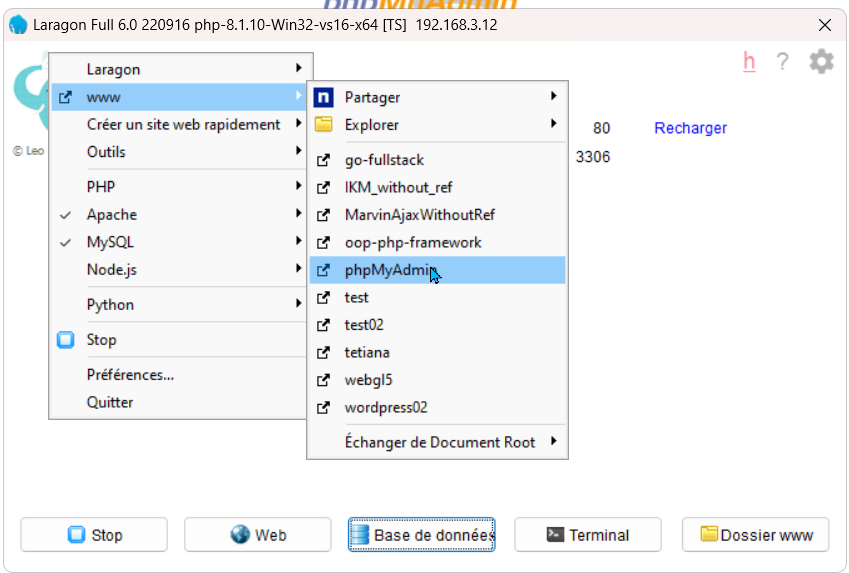
Task: Click the external-link icon beside wordpress02
Action: coord(323,408)
